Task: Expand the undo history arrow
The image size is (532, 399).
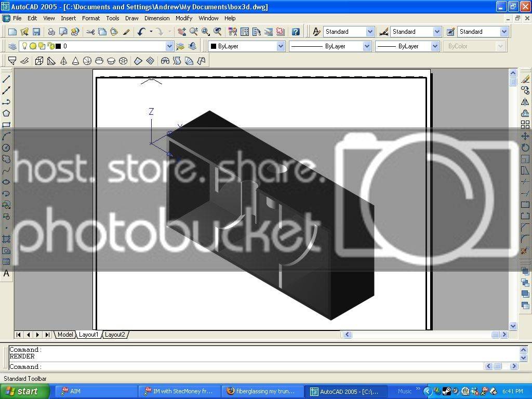Action: 151,32
